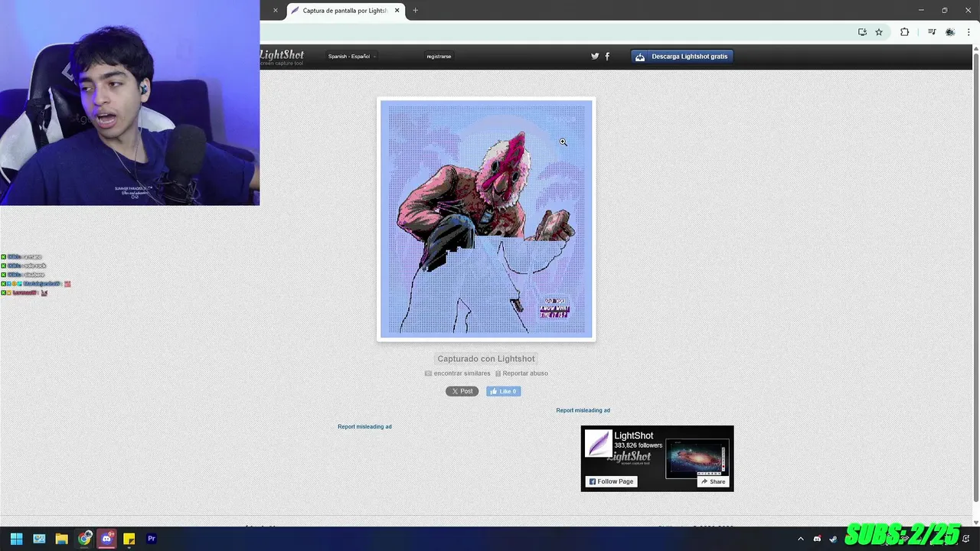Open the Spanish - Español language dropdown
This screenshot has height=551, width=980.
coord(351,56)
